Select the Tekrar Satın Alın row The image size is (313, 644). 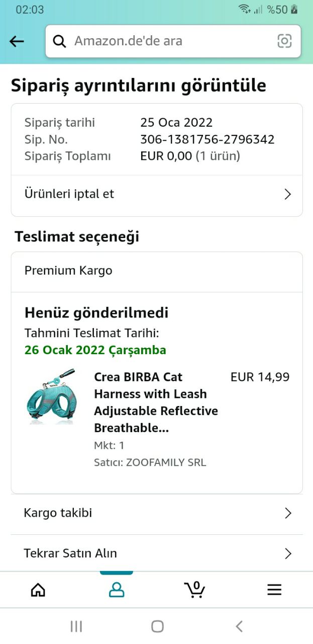tap(157, 553)
